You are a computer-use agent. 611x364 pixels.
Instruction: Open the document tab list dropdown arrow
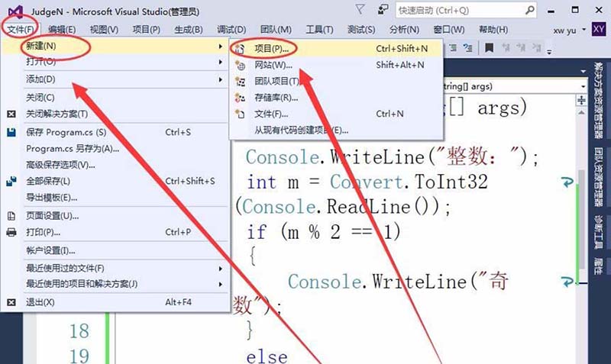point(583,71)
